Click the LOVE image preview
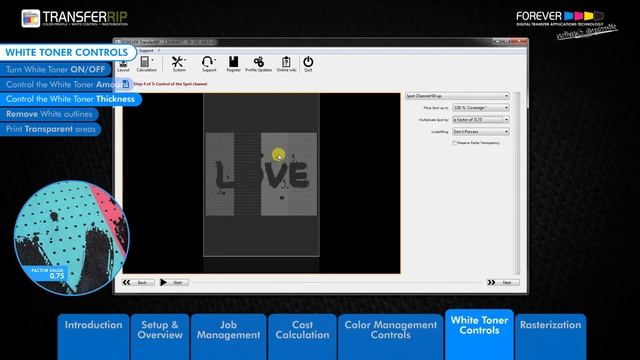Viewport: 640px width, 360px height. (x=261, y=175)
